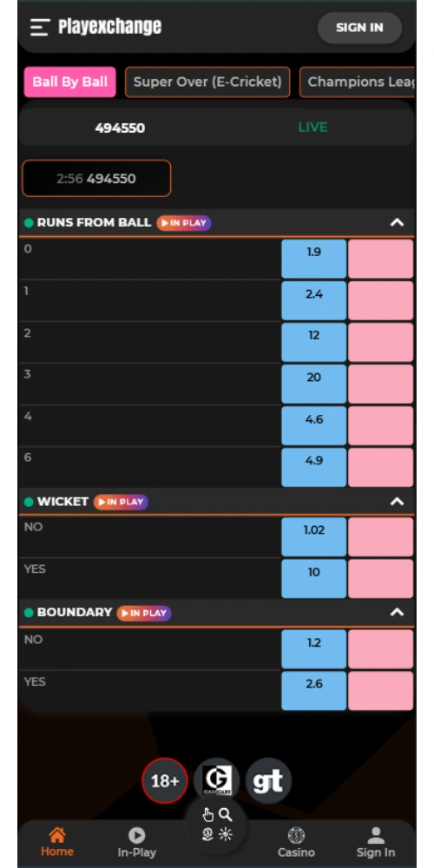Switch to Super Over (E-Cricket) tab
Screen dimensions: 434x868
207,82
